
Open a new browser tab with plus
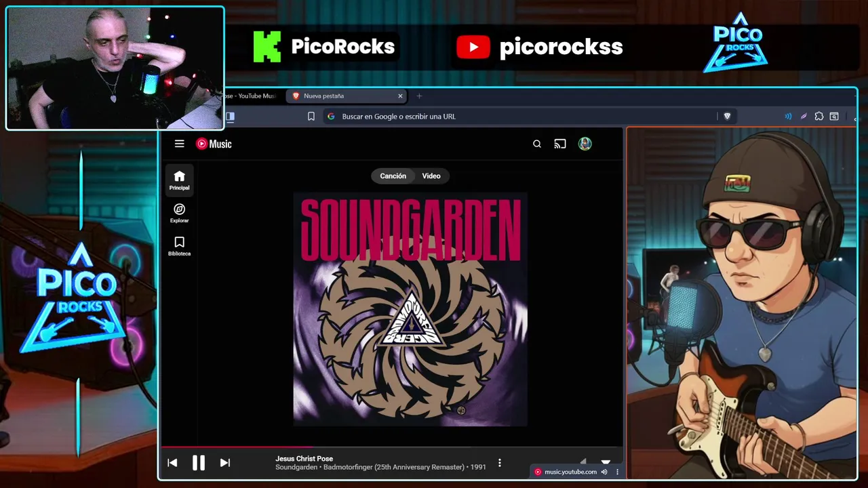(419, 96)
